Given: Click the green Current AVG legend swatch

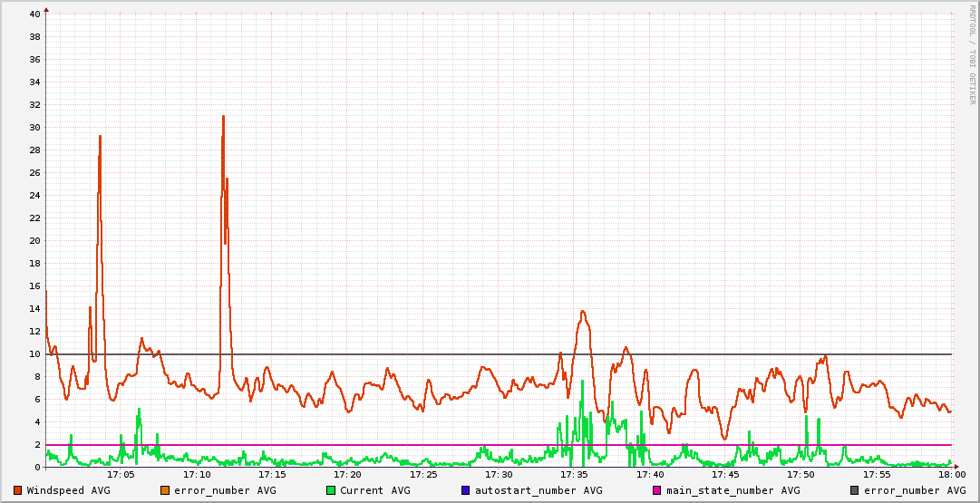Looking at the screenshot, I should pyautogui.click(x=331, y=490).
